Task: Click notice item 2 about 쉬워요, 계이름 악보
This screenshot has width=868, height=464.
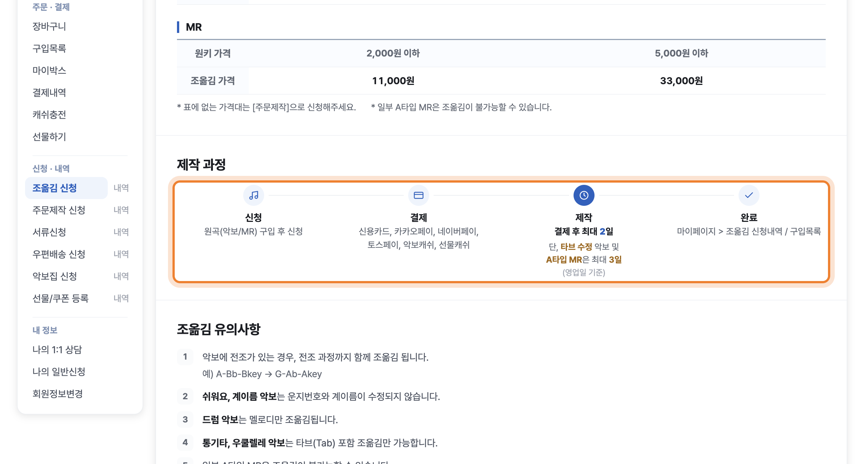Action: point(321,397)
